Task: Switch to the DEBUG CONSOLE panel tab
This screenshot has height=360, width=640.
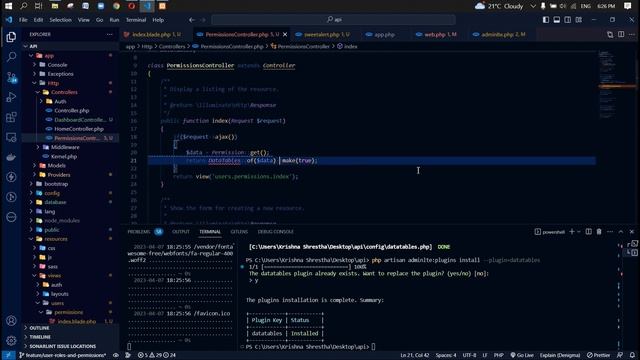Action: click(x=276, y=232)
